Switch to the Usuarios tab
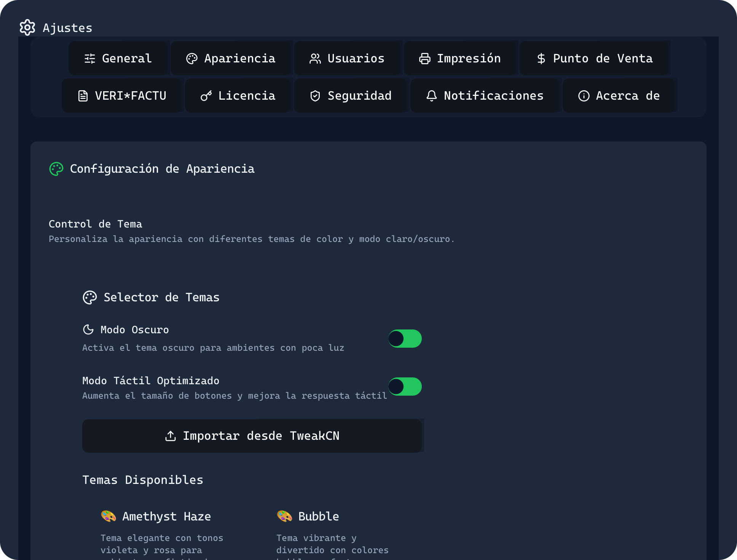The width and height of the screenshot is (737, 560). coord(348,58)
